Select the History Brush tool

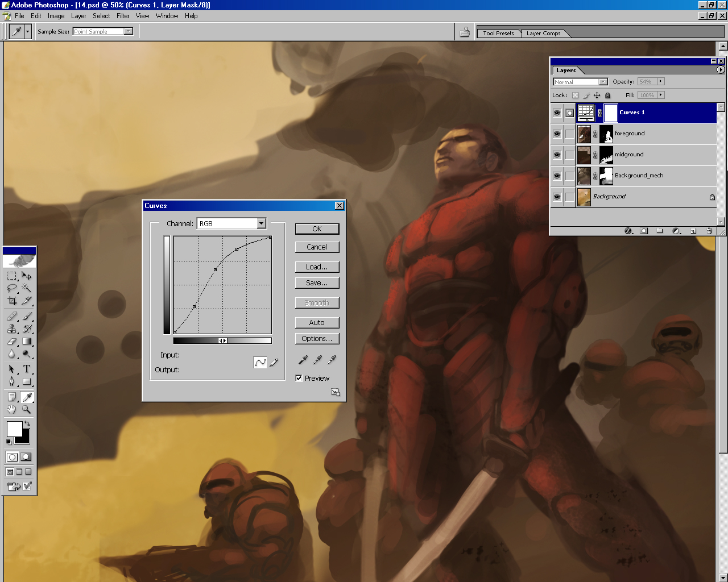coord(27,329)
